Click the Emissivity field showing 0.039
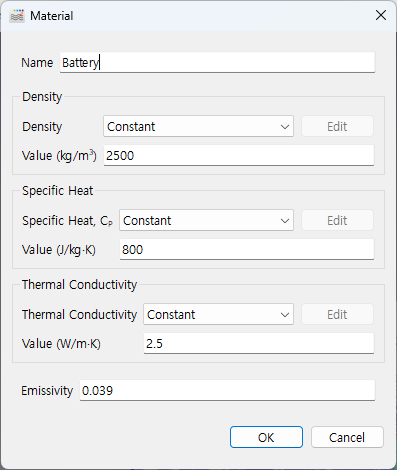397x470 pixels. (x=227, y=390)
